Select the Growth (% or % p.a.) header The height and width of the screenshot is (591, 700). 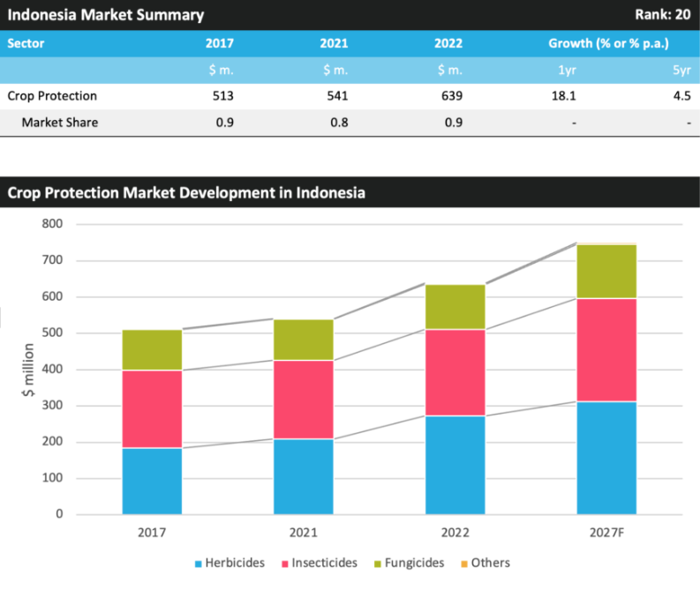[x=608, y=43]
